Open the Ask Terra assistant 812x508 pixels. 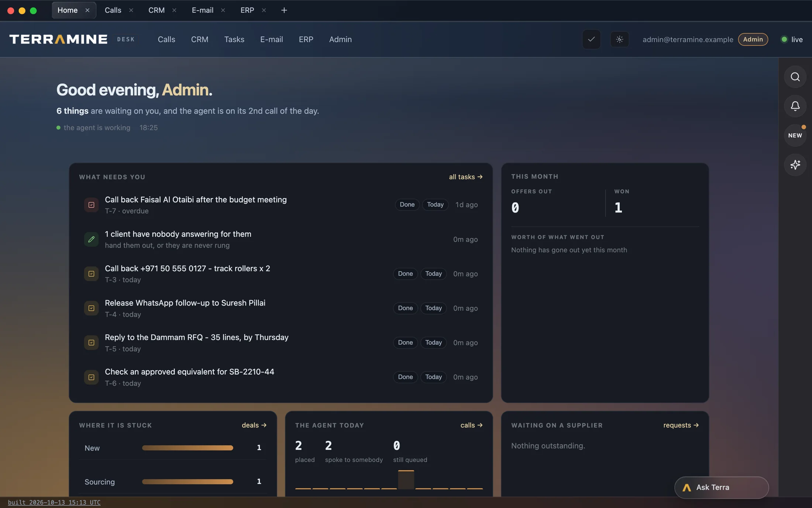click(722, 488)
